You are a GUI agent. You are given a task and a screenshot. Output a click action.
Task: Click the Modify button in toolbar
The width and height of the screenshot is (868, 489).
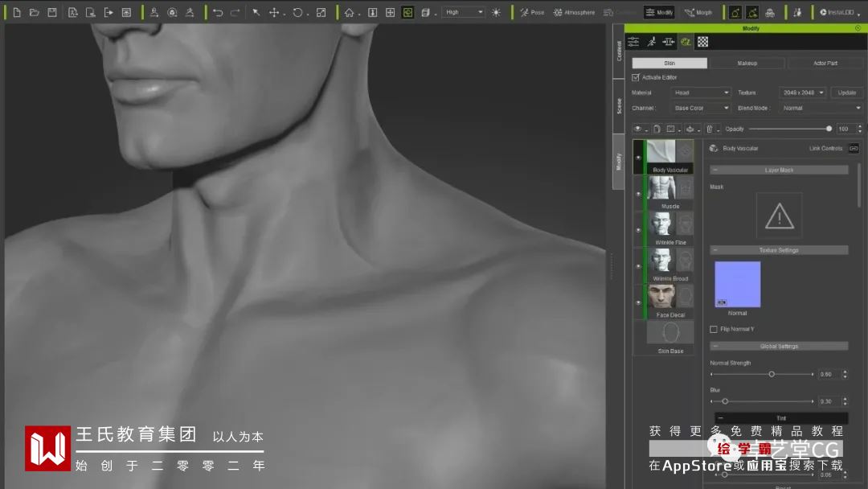coord(659,12)
